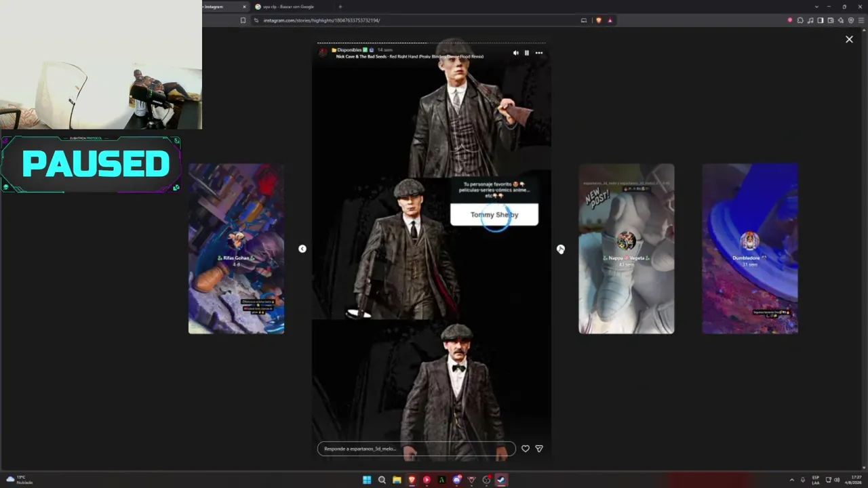The height and width of the screenshot is (488, 868).
Task: Open the story author's profile picture
Action: (x=323, y=52)
